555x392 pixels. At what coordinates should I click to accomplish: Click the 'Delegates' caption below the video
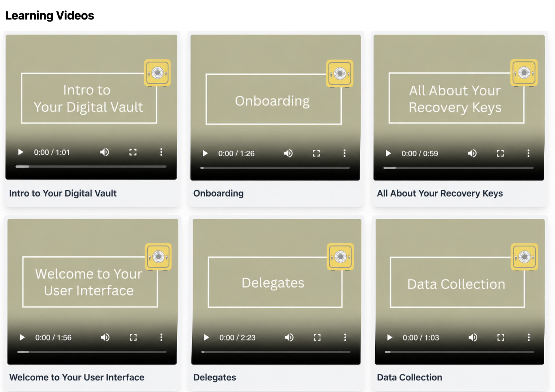[215, 377]
